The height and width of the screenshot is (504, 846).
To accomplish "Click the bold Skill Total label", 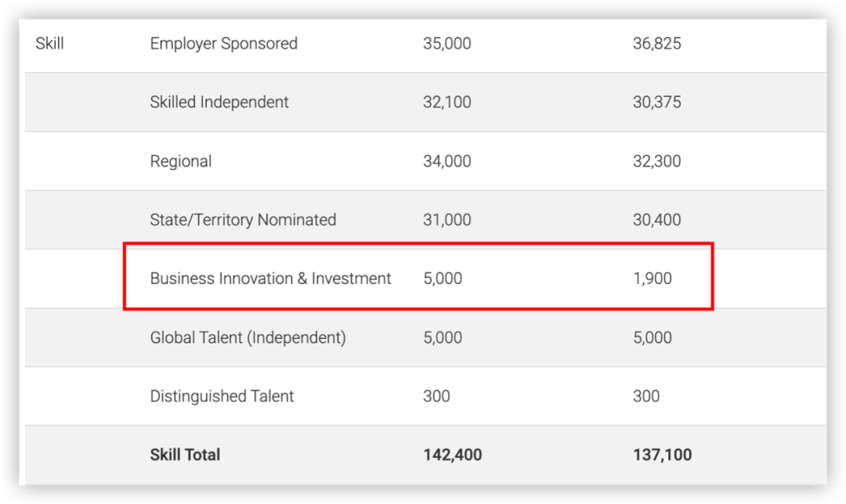I will click(185, 455).
